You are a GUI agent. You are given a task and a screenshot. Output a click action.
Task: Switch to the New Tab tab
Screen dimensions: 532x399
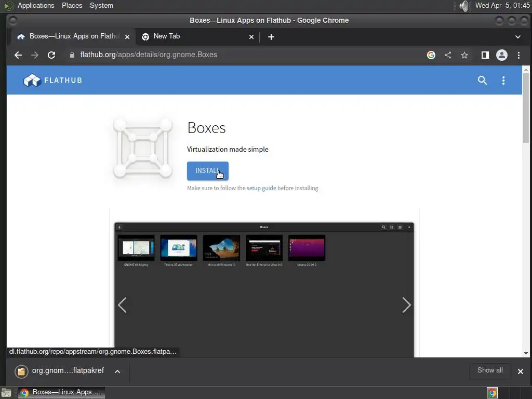(x=197, y=37)
